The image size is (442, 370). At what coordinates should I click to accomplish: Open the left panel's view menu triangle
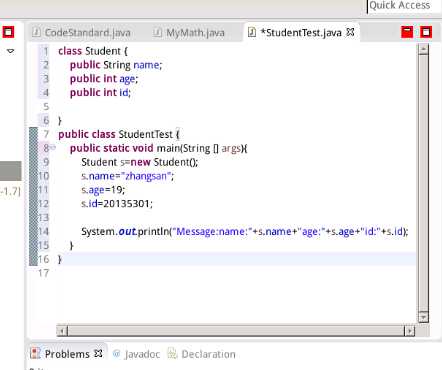tap(10, 51)
